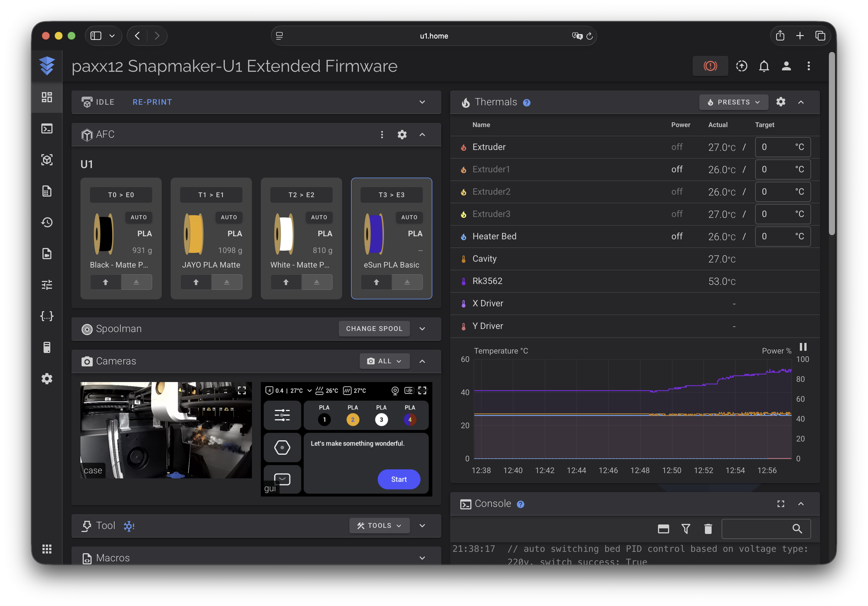Image resolution: width=868 pixels, height=606 pixels.
Task: Expand the Spoolman panel
Action: pos(422,329)
